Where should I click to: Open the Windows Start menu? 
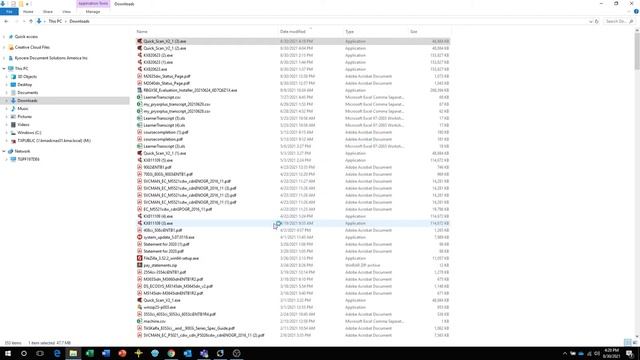point(8,353)
